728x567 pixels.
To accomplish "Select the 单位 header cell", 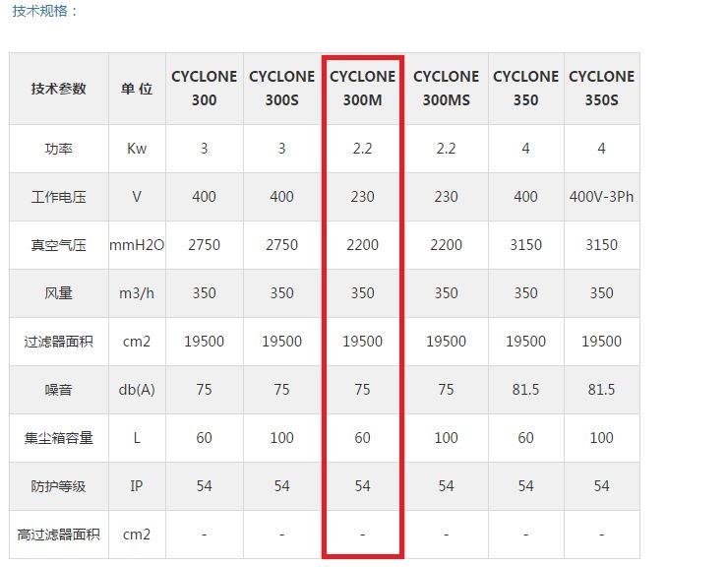I will (x=137, y=89).
